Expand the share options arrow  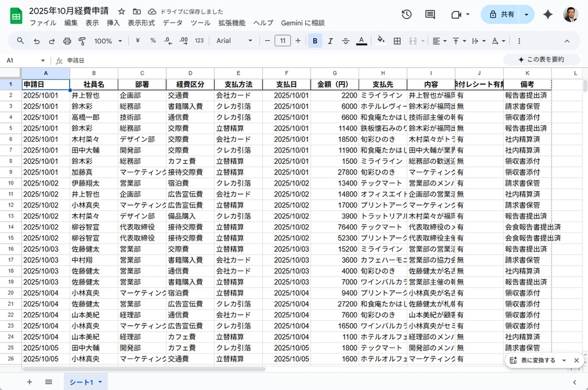[526, 15]
